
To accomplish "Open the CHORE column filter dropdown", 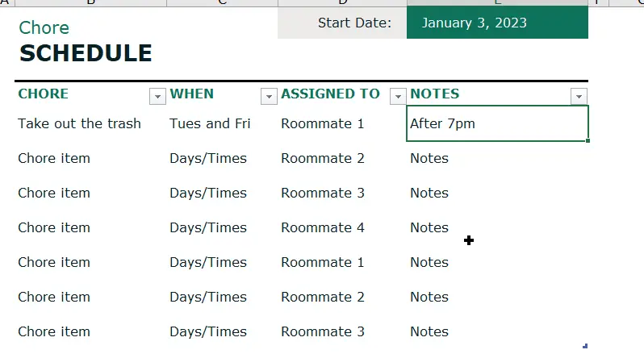I will click(x=157, y=97).
